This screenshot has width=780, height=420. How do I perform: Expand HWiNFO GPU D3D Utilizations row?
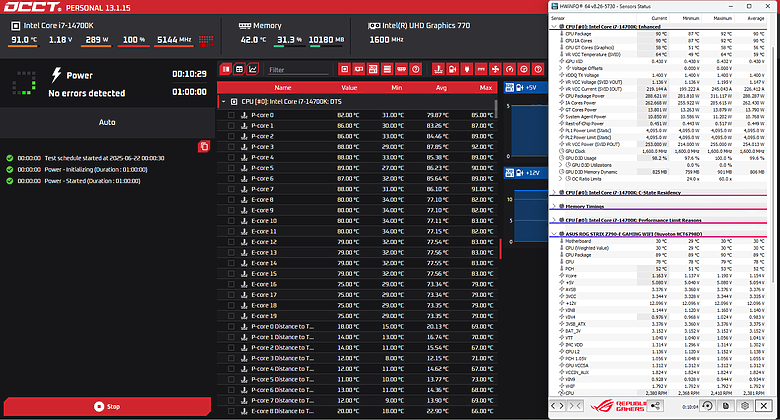point(561,165)
